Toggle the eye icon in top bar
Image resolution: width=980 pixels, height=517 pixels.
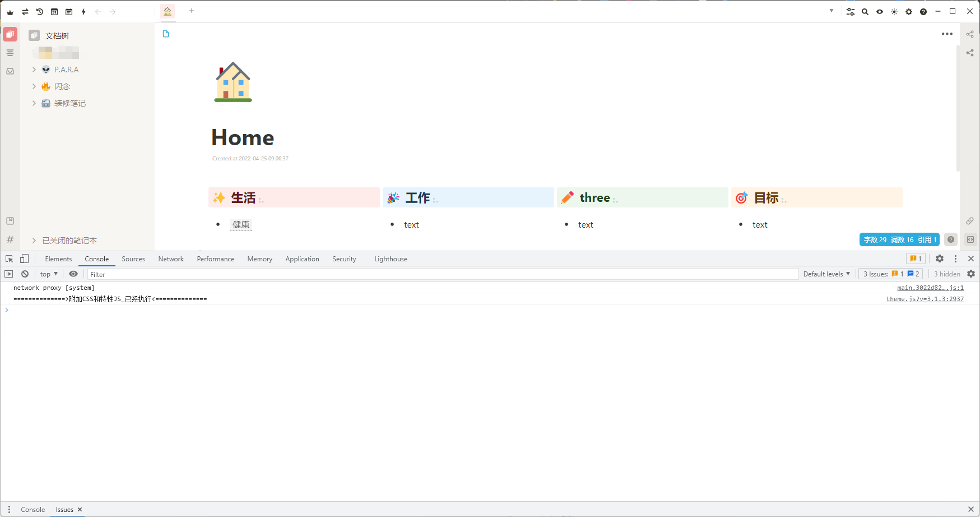coord(880,12)
